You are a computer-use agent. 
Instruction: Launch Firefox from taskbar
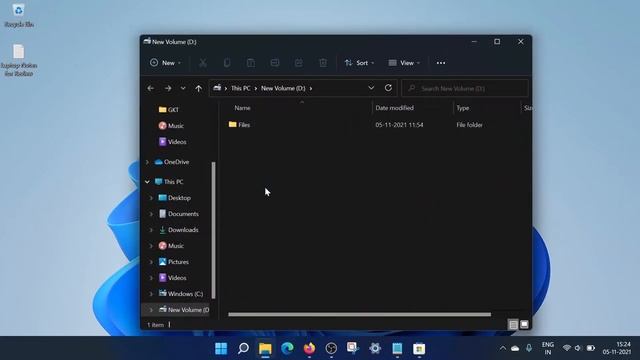pyautogui.click(x=309, y=348)
